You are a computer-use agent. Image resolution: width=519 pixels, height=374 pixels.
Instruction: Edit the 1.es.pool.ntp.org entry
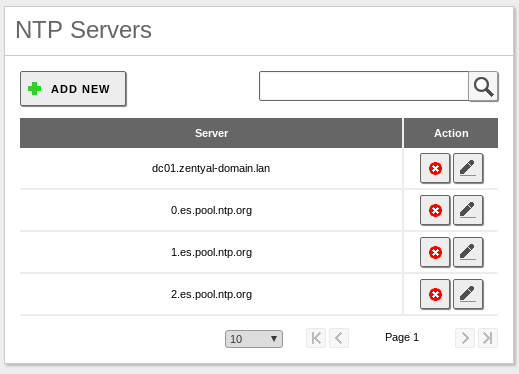[468, 252]
